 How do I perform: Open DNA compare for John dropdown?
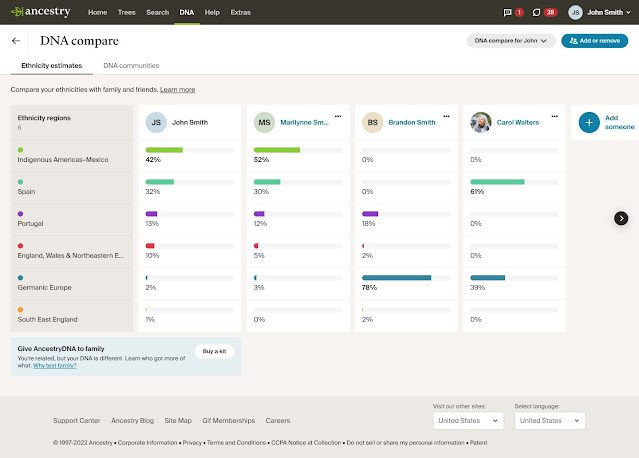coord(511,41)
